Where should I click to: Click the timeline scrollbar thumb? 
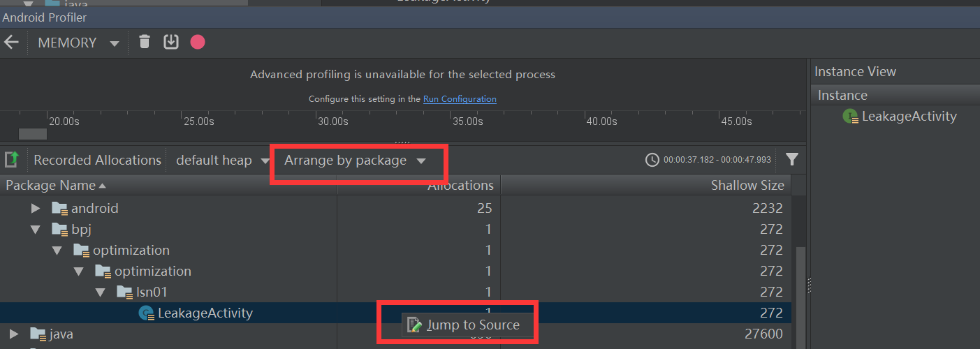pyautogui.click(x=32, y=134)
